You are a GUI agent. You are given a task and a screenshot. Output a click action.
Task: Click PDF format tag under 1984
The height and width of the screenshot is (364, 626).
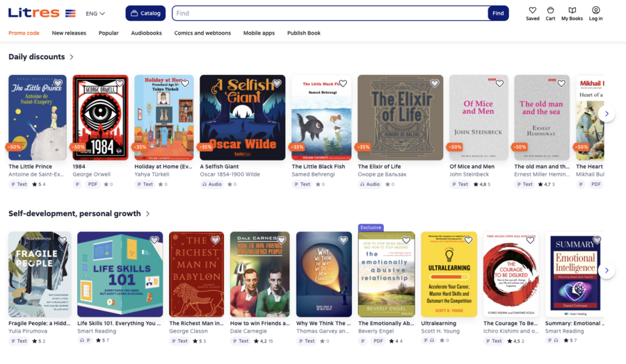(93, 184)
